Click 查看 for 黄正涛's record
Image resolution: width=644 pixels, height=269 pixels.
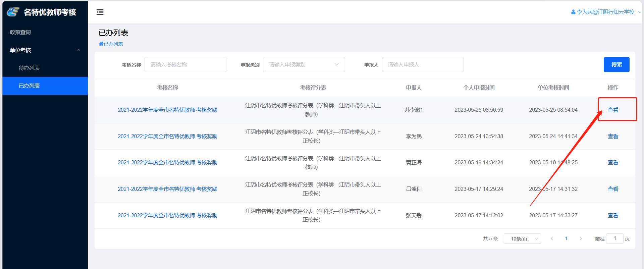[613, 162]
